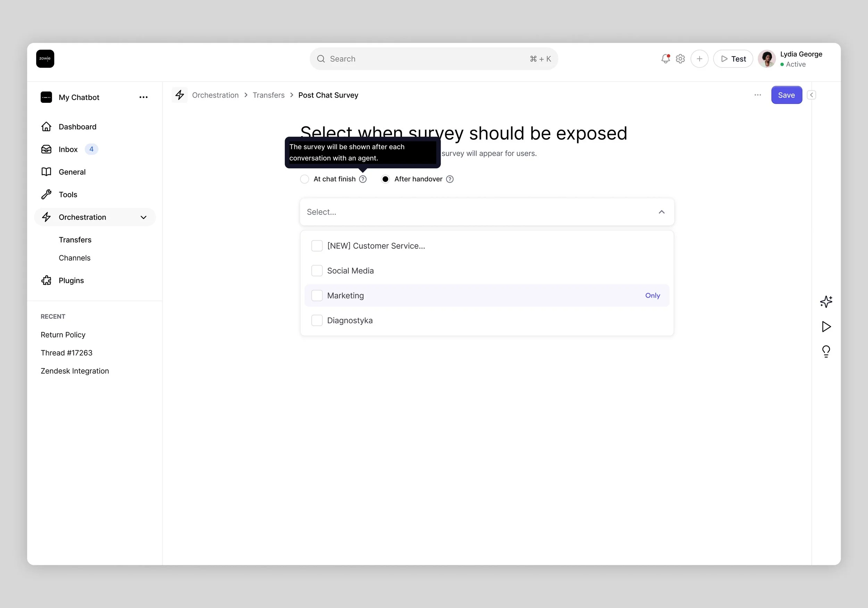Open the My Chatbot three-dot menu
This screenshot has width=868, height=608.
(x=143, y=98)
